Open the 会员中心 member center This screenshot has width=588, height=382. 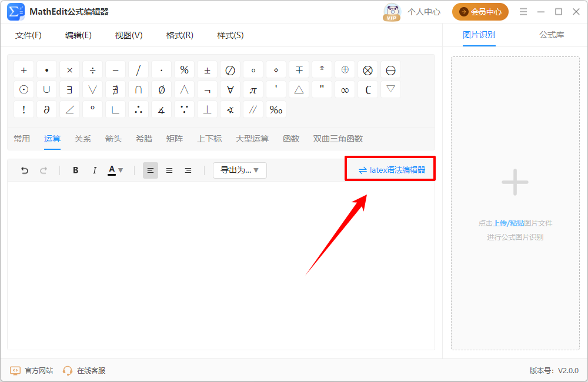click(x=480, y=12)
